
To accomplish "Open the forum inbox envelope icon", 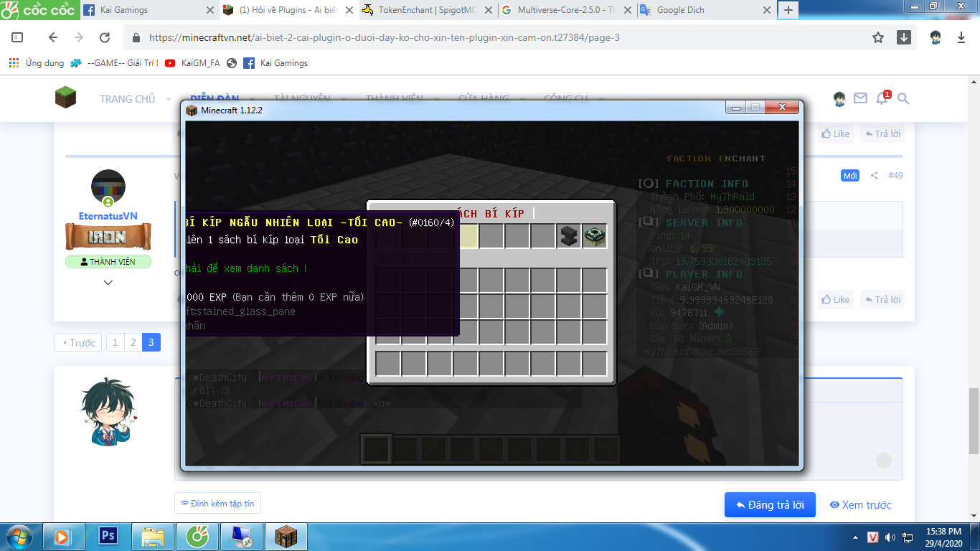I will 861,98.
